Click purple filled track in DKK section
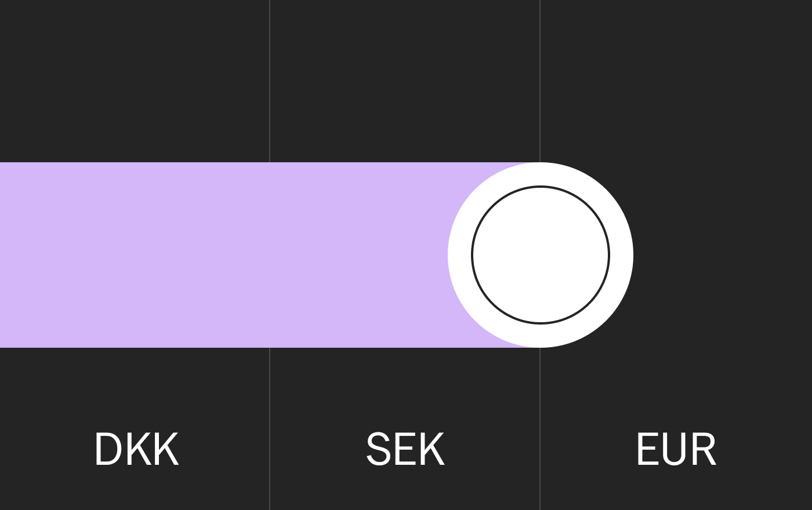This screenshot has height=510, width=812. point(135,255)
